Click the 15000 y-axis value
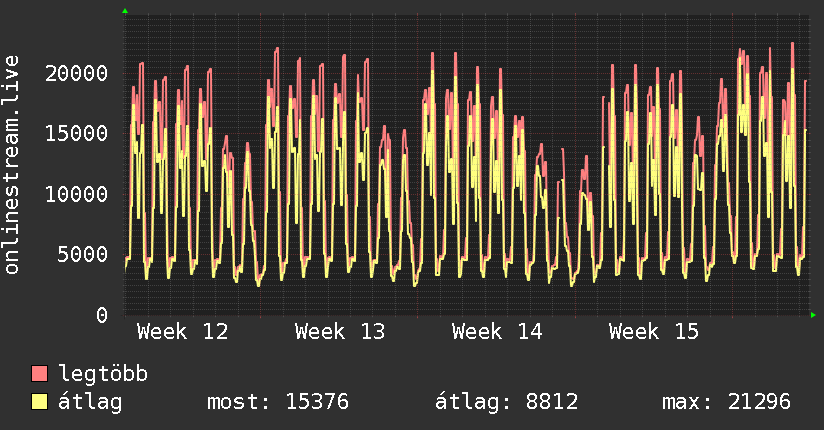Screen dimensions: 824x430 [77, 134]
